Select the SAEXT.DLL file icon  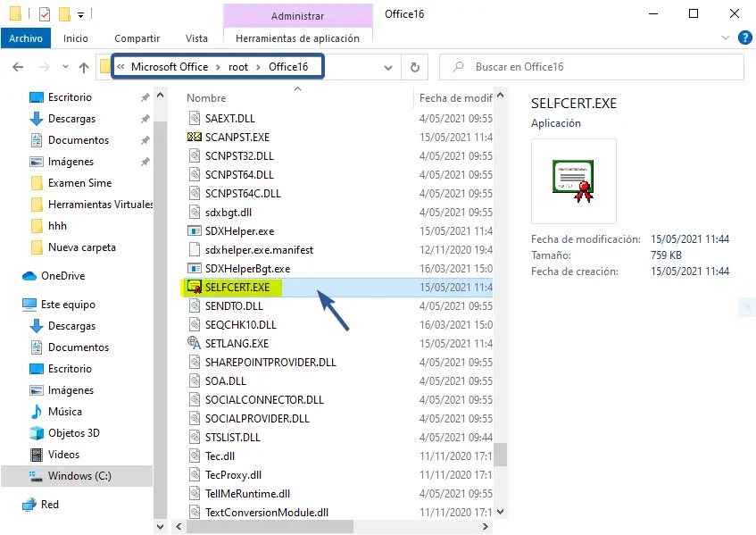(x=195, y=118)
